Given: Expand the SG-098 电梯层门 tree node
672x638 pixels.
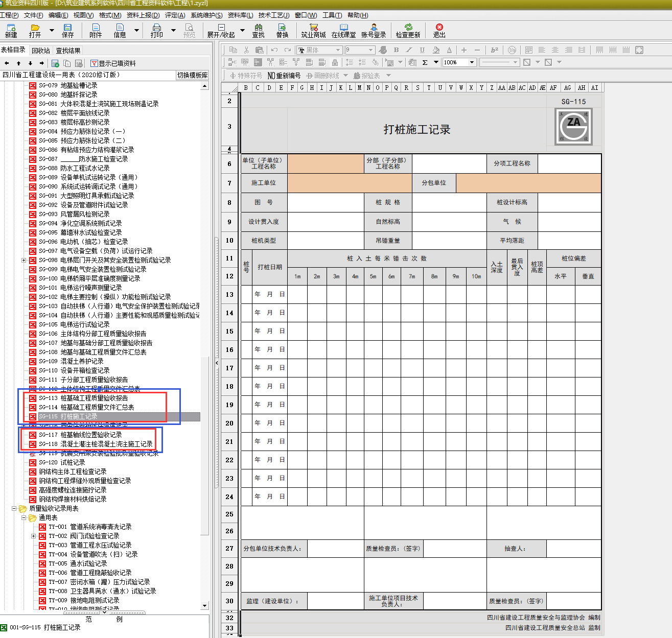Looking at the screenshot, I should (x=24, y=260).
